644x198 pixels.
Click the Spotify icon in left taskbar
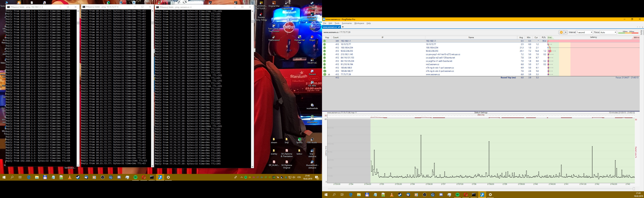tap(136, 177)
